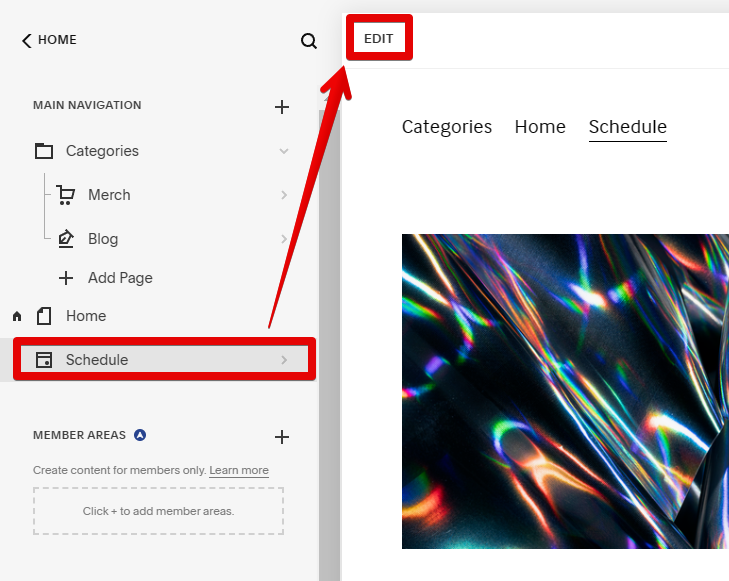Collapse the Categories folder chevron
Screen dimensions: 729x581
click(284, 151)
